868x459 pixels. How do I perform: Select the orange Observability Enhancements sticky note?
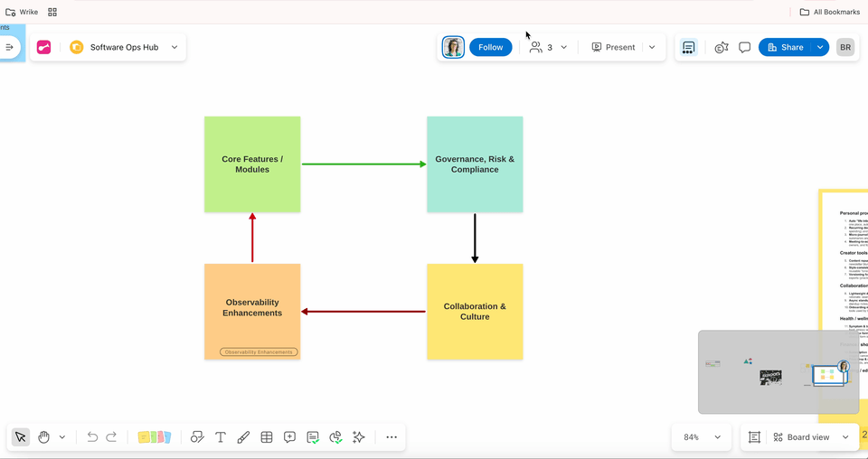pyautogui.click(x=252, y=303)
